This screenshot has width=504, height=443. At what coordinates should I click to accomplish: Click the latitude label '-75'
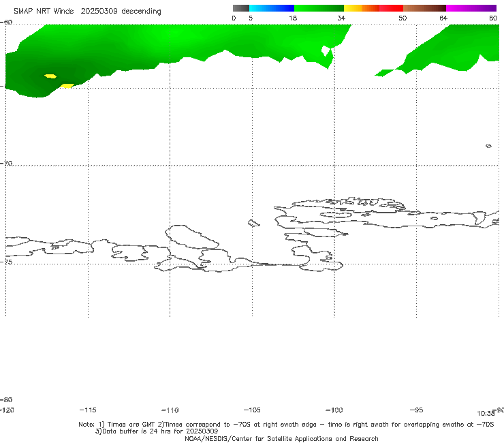click(x=6, y=262)
